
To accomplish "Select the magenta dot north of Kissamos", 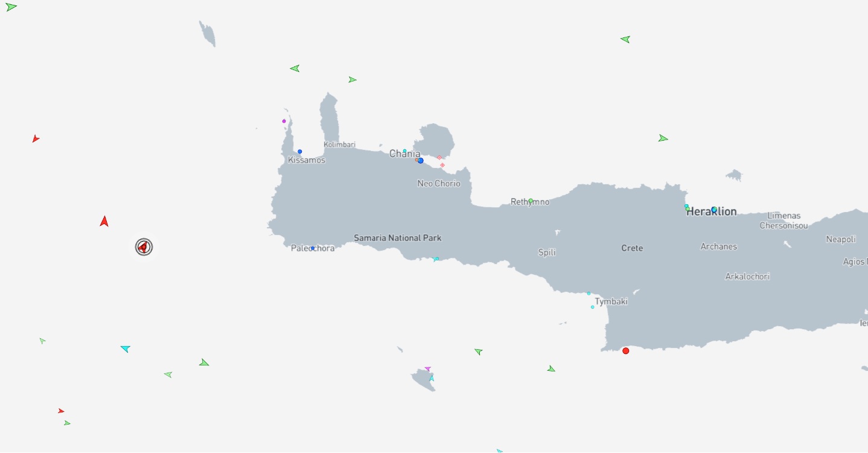I will (284, 121).
